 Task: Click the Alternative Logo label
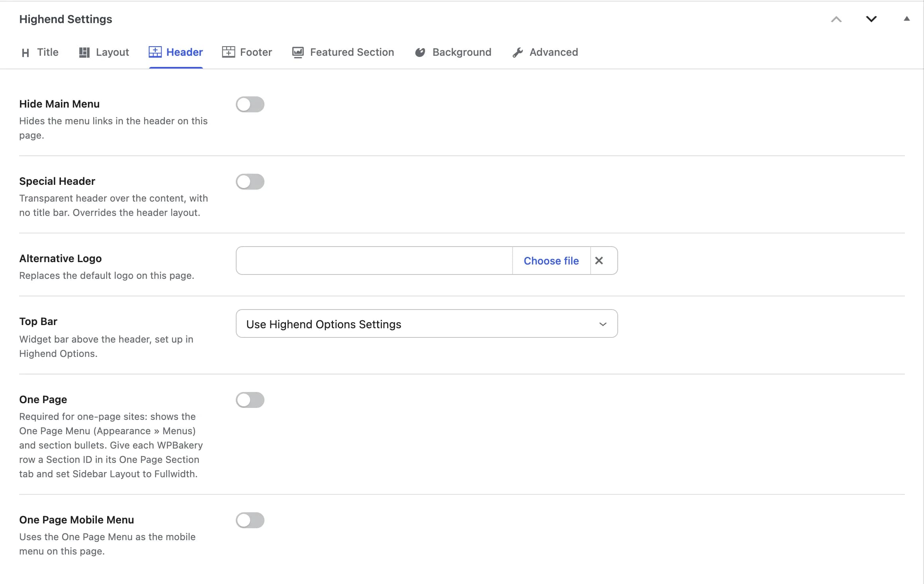[61, 259]
